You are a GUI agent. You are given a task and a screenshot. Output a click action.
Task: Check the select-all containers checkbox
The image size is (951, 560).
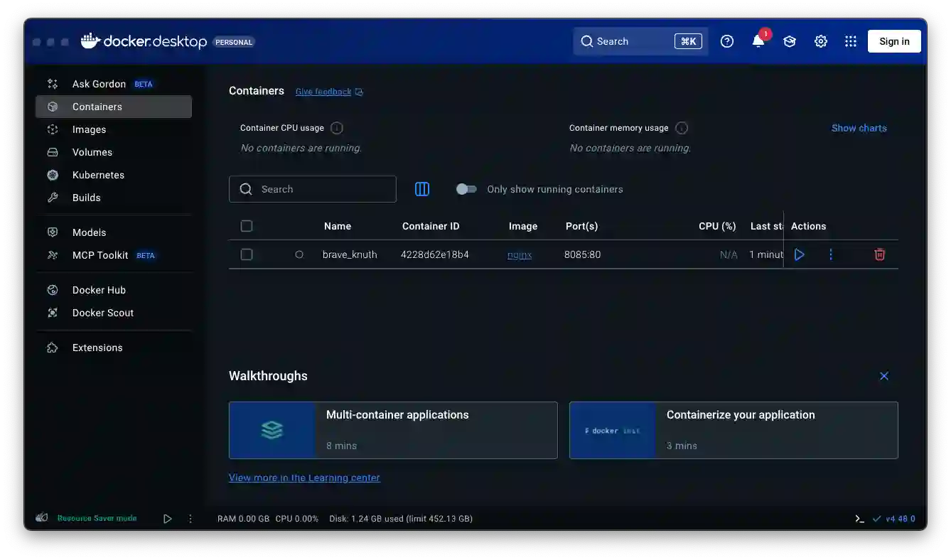[x=247, y=226]
